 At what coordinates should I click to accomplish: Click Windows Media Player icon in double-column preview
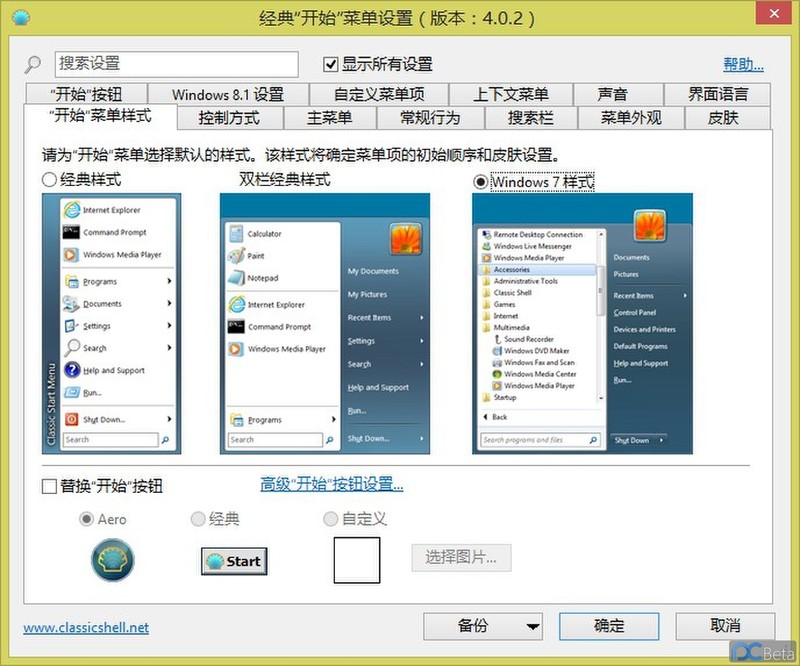pos(238,349)
